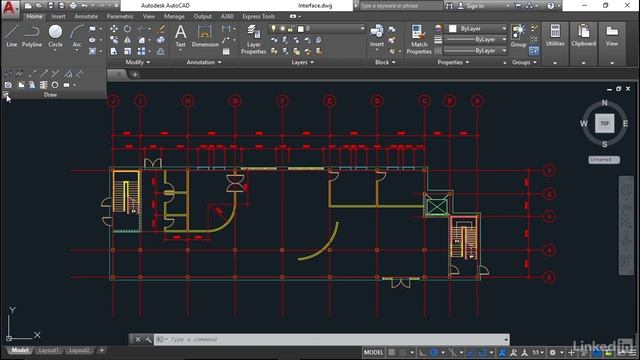The width and height of the screenshot is (640, 360).
Task: Click the new drawing tab plus button
Action: click(x=135, y=74)
